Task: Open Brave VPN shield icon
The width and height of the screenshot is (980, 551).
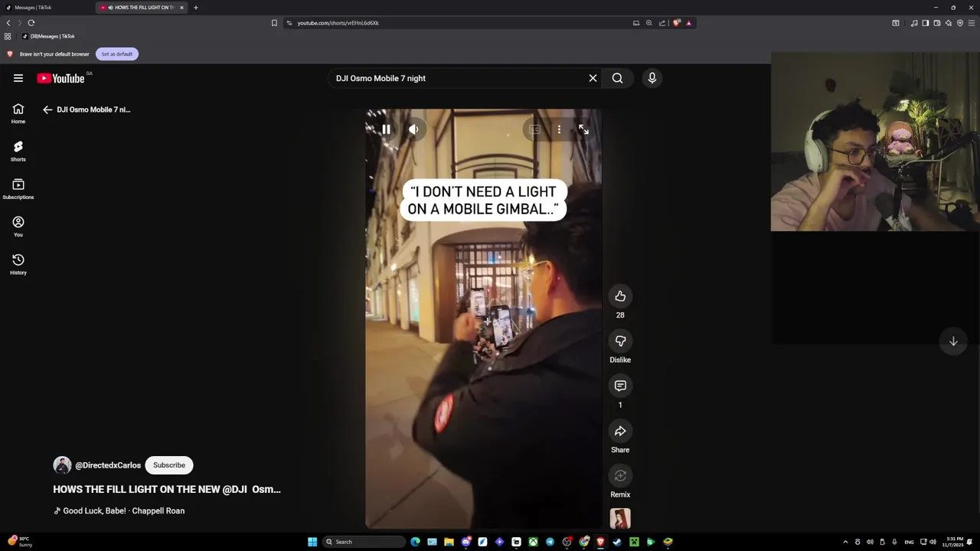Action: point(960,23)
